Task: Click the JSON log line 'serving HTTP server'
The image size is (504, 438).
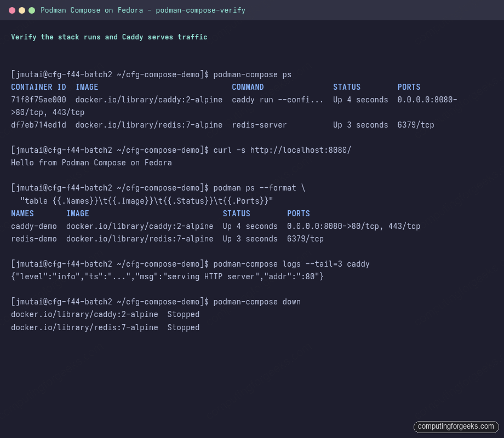Action: (x=167, y=276)
